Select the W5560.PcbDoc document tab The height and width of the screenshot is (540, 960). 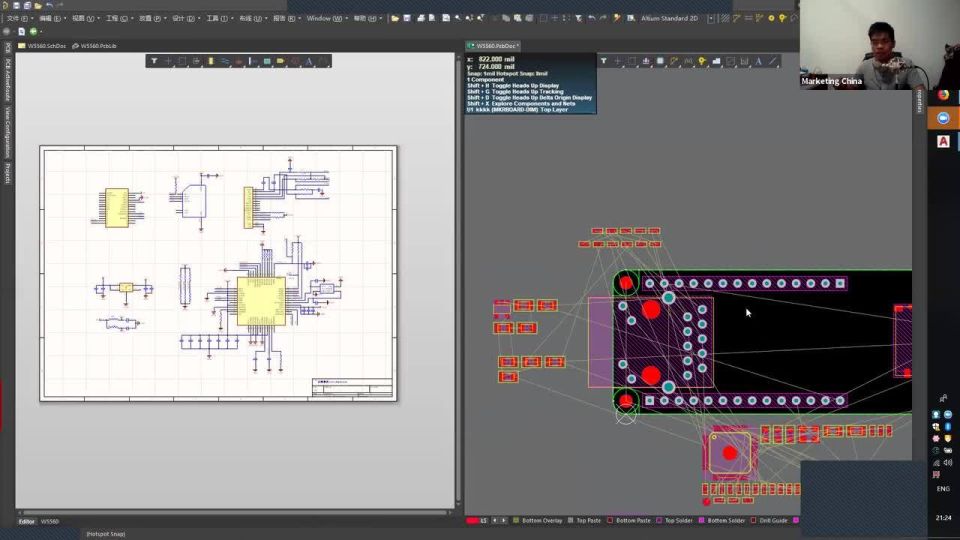click(493, 46)
